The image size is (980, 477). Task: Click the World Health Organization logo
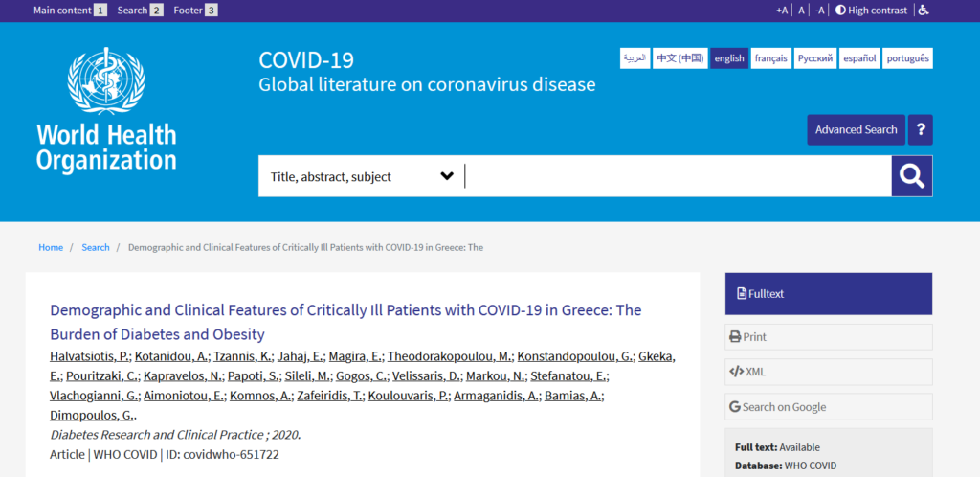tap(106, 109)
